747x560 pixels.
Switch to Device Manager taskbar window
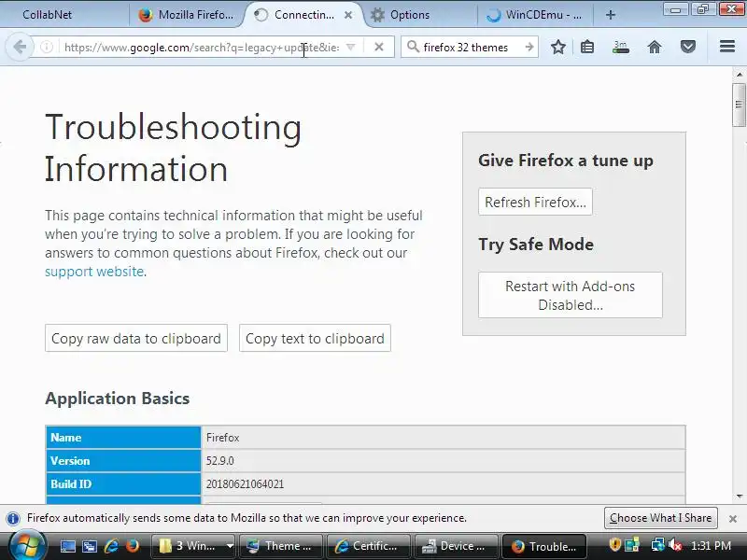coord(457,546)
